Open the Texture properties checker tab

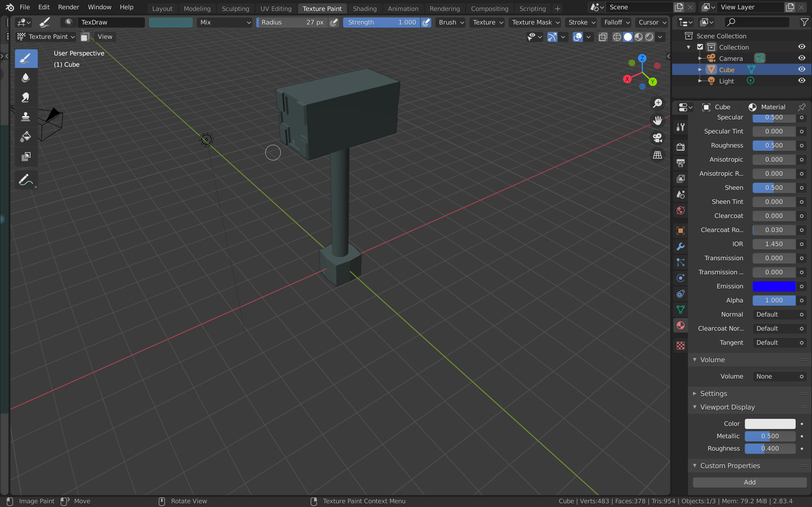coord(680,345)
